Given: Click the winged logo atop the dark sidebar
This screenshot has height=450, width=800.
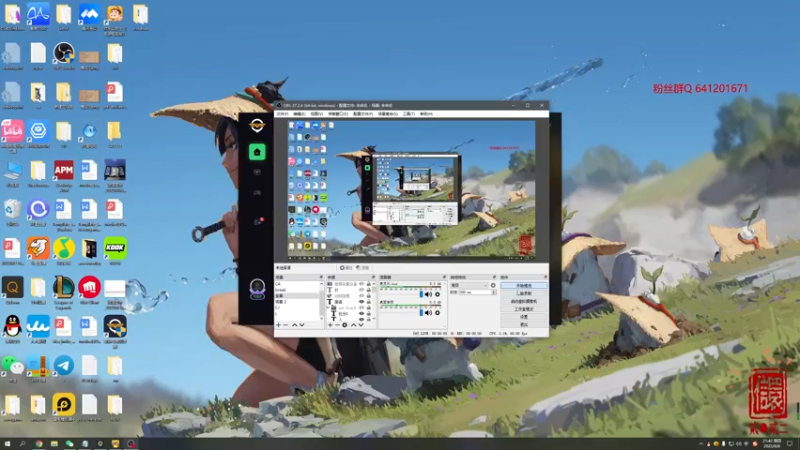Looking at the screenshot, I should pos(257,125).
